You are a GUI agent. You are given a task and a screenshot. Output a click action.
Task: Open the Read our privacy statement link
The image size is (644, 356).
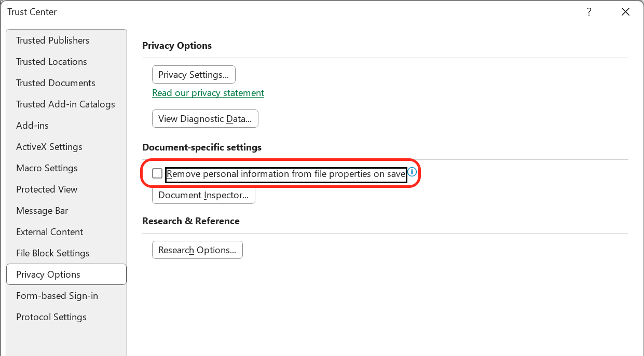click(208, 93)
